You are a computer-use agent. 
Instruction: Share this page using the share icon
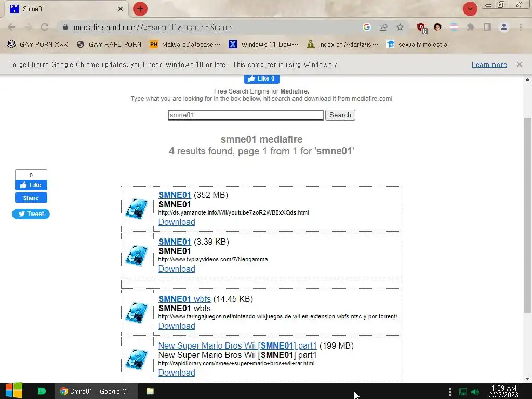click(x=383, y=27)
